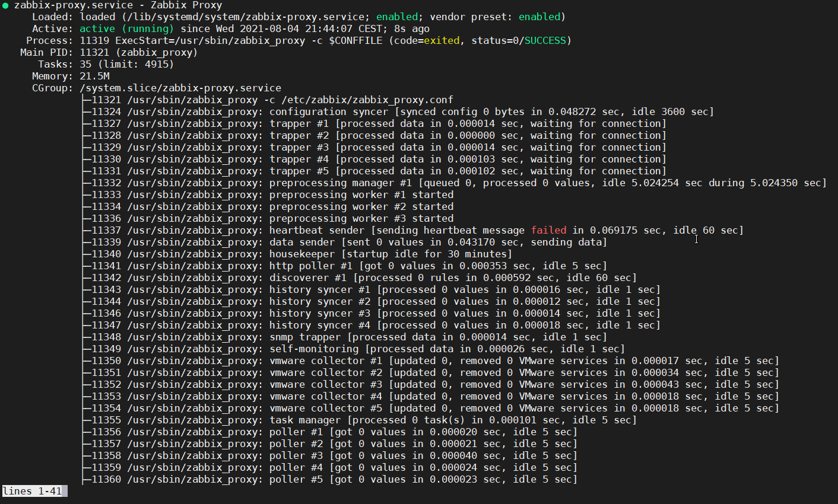The width and height of the screenshot is (838, 504).
Task: Click the 'preprocessing manager #1' line
Action: [455, 183]
